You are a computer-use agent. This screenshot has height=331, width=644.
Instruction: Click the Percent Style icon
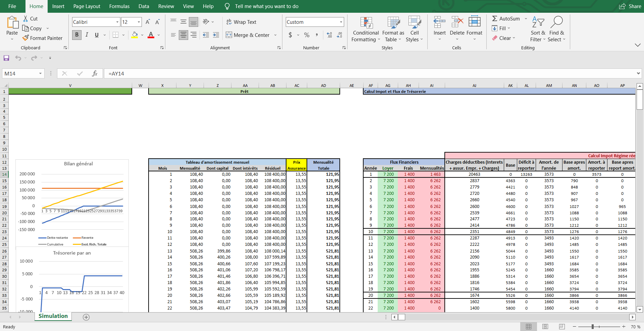click(x=307, y=35)
